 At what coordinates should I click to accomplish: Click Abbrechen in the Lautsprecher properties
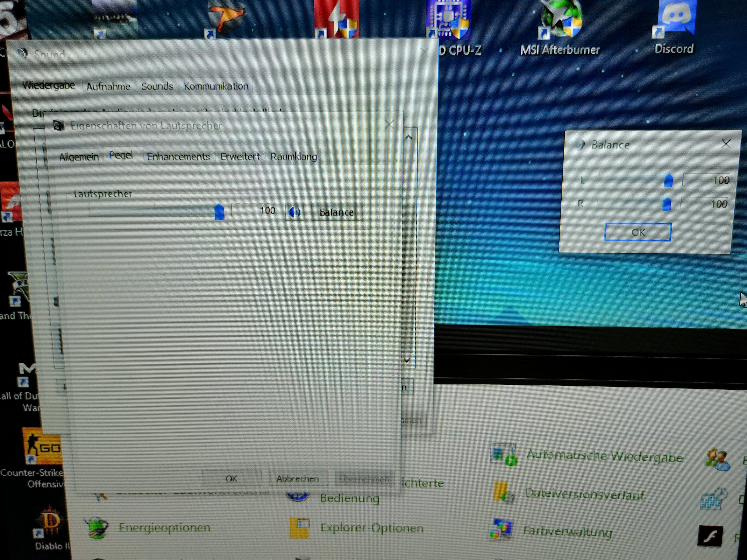point(297,478)
